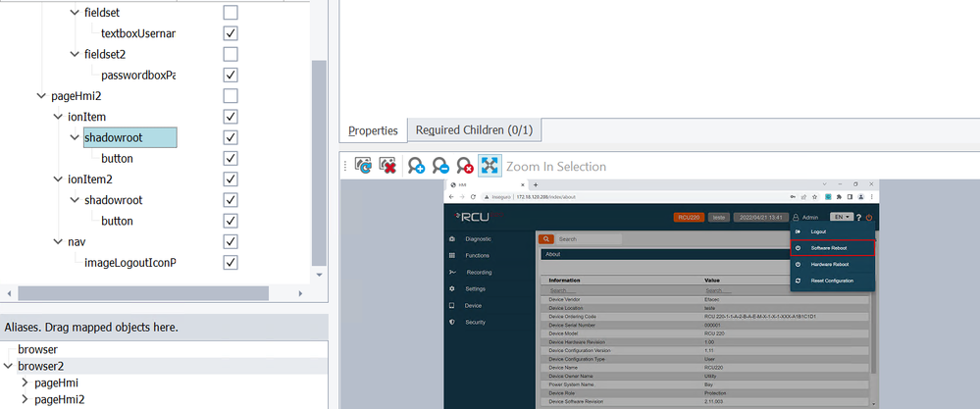Select the browser2 alias item
Viewport: 980px width, 409px height.
click(40, 367)
